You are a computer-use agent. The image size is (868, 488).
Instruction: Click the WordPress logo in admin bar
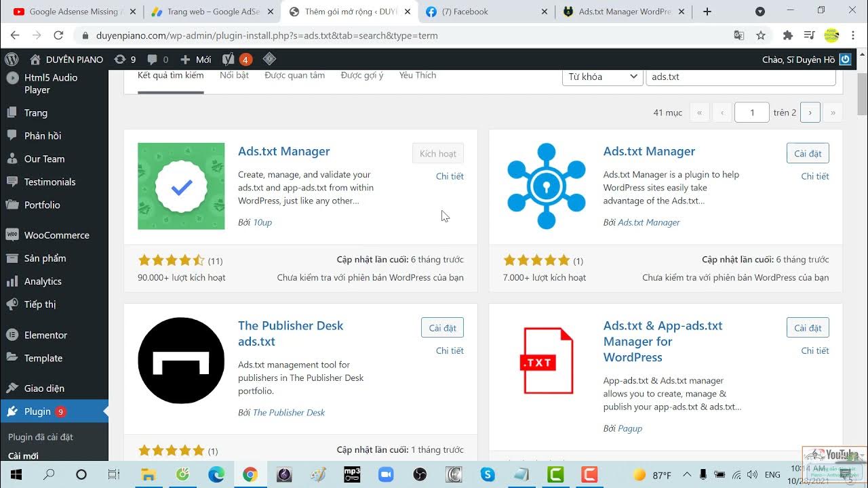[x=12, y=60]
